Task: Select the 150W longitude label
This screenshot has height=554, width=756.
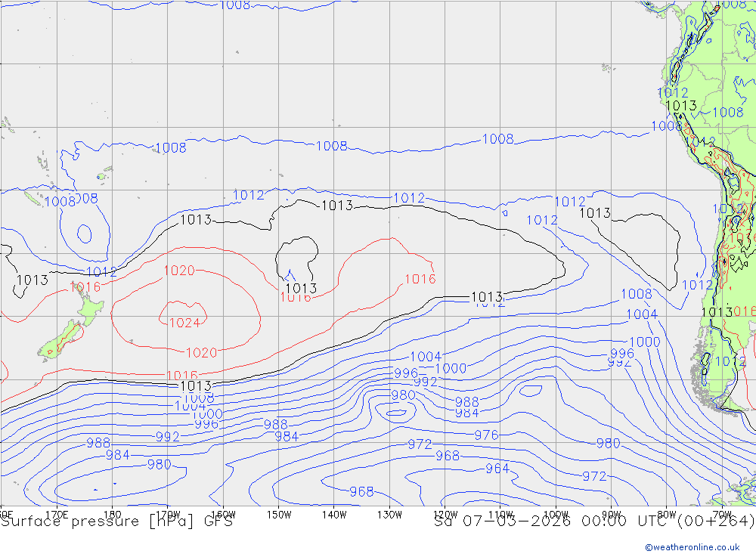Action: pos(279,515)
